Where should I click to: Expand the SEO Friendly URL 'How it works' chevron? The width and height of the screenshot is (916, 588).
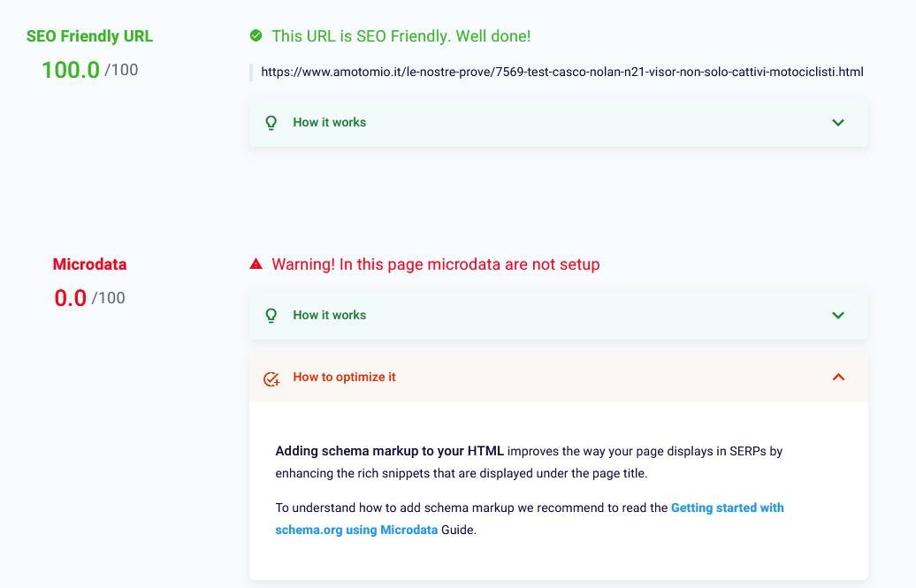click(x=838, y=123)
